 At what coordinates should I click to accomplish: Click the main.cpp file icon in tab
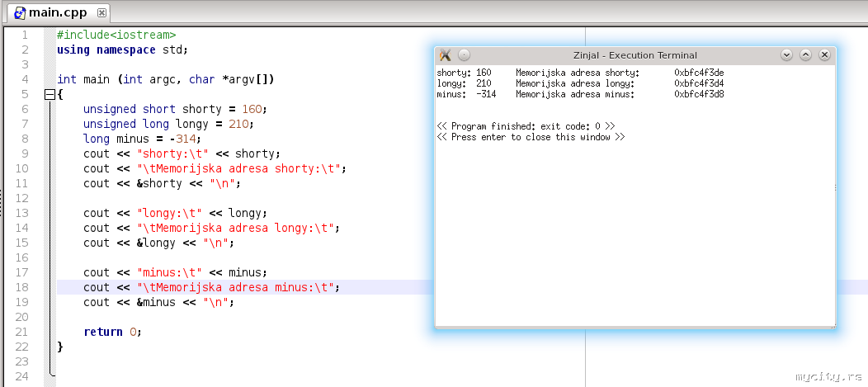click(20, 12)
